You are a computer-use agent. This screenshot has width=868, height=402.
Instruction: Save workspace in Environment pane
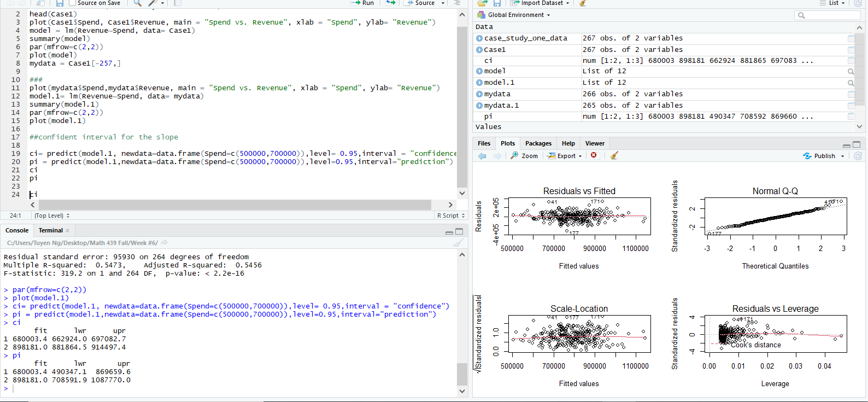pyautogui.click(x=497, y=3)
